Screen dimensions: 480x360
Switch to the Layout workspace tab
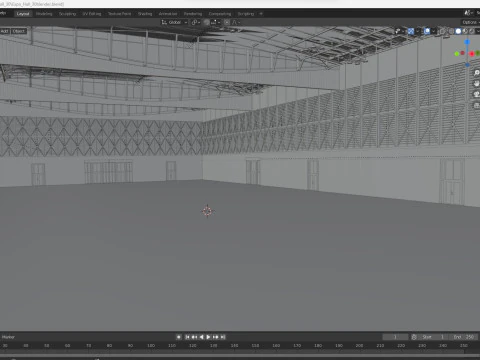pyautogui.click(x=23, y=14)
